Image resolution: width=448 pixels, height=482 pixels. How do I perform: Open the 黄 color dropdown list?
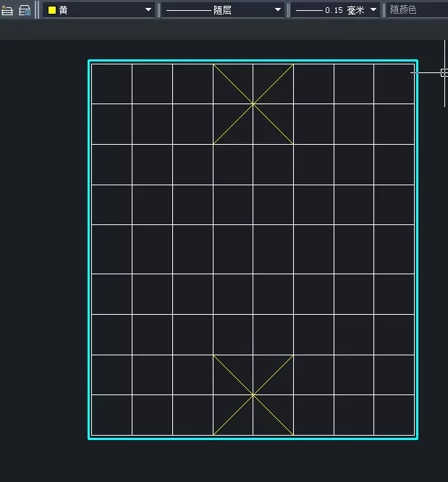point(148,10)
